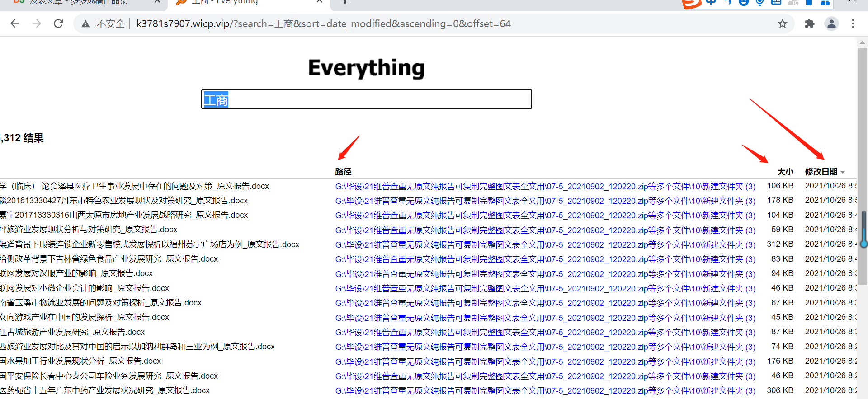868x399 pixels.
Task: Sort results by the 路径 column header
Action: 343,172
